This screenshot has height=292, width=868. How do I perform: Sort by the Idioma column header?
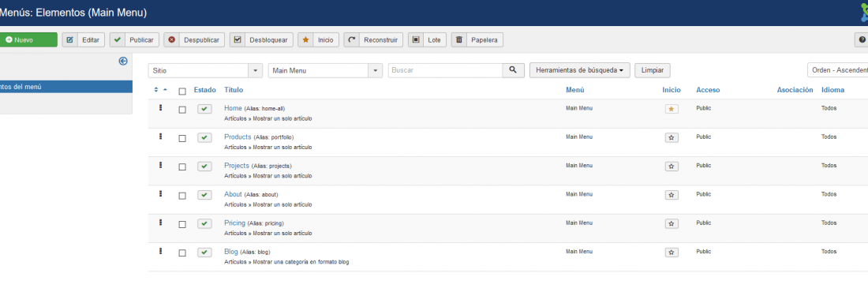click(x=833, y=90)
